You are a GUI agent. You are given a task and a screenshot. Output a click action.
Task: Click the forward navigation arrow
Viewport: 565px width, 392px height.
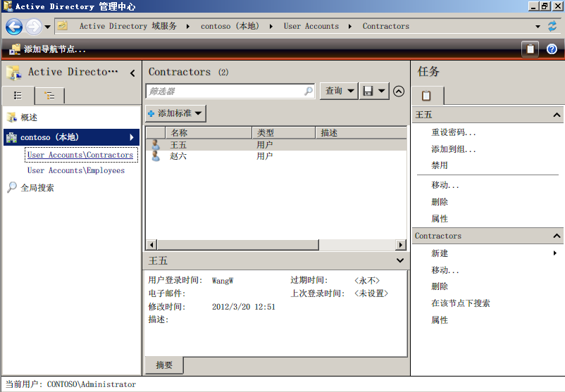[34, 27]
